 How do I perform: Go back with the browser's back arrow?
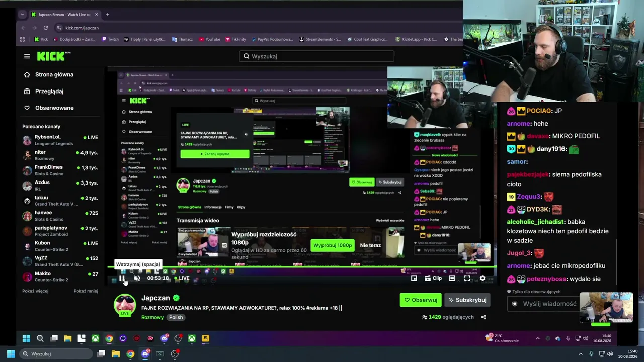[22, 28]
